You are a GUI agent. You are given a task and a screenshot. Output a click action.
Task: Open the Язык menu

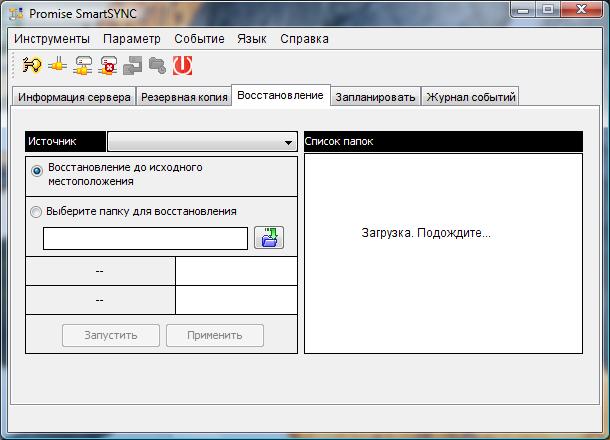pyautogui.click(x=252, y=39)
